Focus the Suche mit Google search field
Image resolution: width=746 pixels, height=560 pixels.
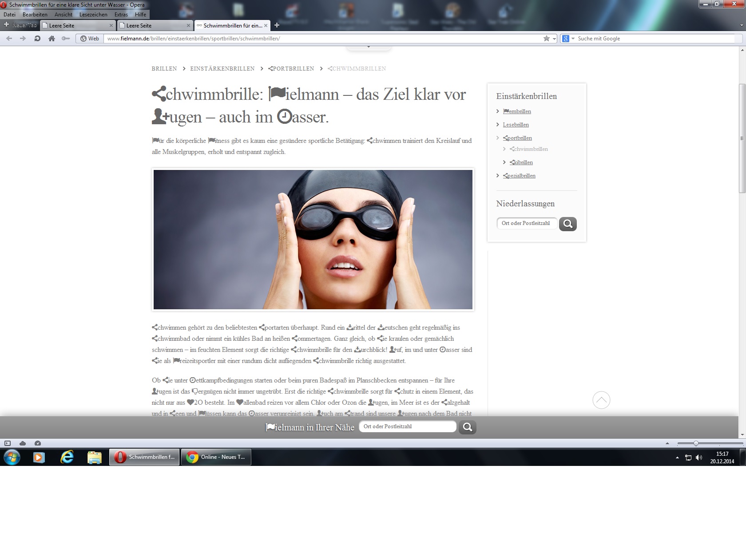655,39
